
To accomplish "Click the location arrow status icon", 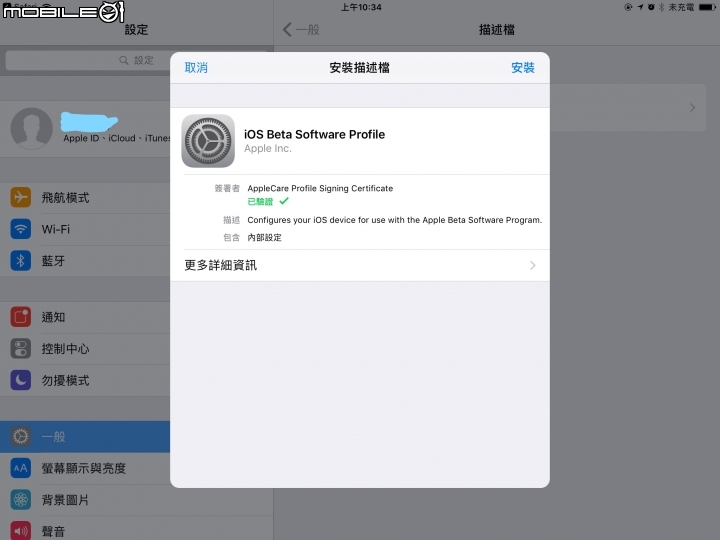I will tap(640, 7).
